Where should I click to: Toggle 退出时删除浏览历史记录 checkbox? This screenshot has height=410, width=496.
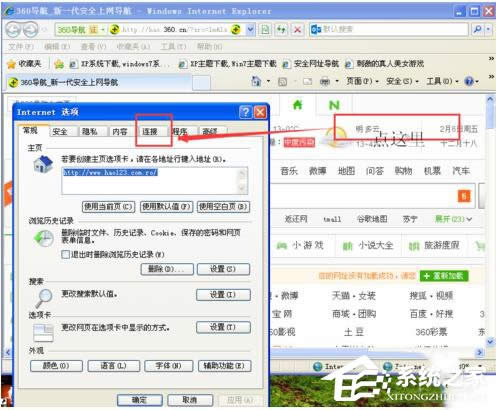coord(65,255)
